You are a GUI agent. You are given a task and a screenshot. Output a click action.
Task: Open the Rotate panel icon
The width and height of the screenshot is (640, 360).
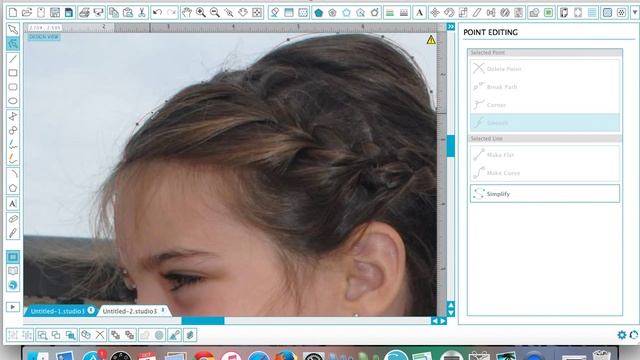click(449, 13)
